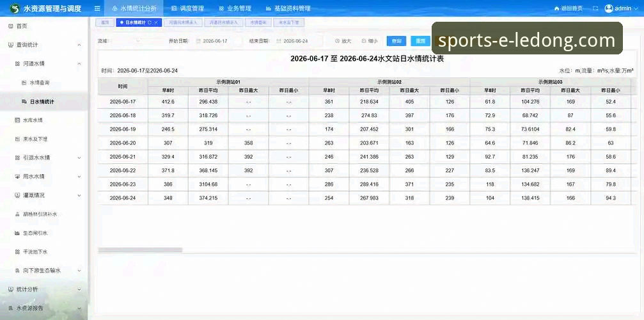Click the cell value 374.215
Screen dimensions: 644x320
[208, 198]
